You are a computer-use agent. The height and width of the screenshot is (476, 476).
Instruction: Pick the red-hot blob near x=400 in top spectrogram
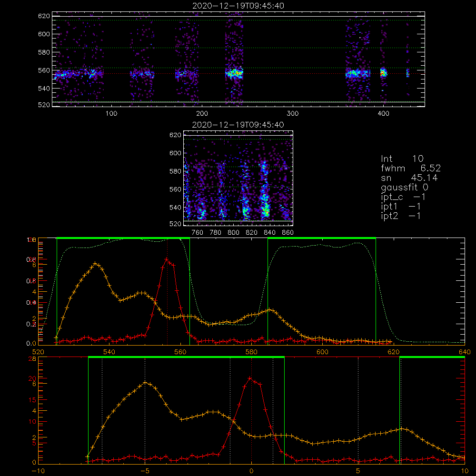click(383, 73)
